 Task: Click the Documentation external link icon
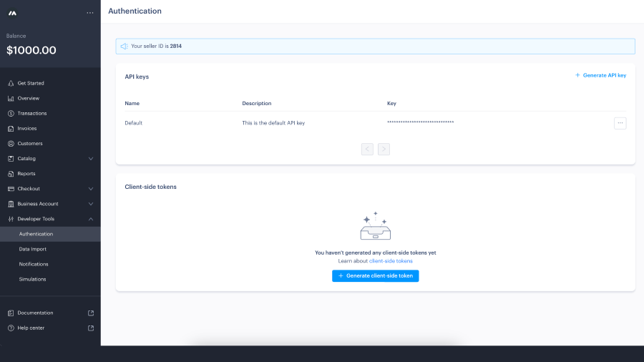point(91,313)
